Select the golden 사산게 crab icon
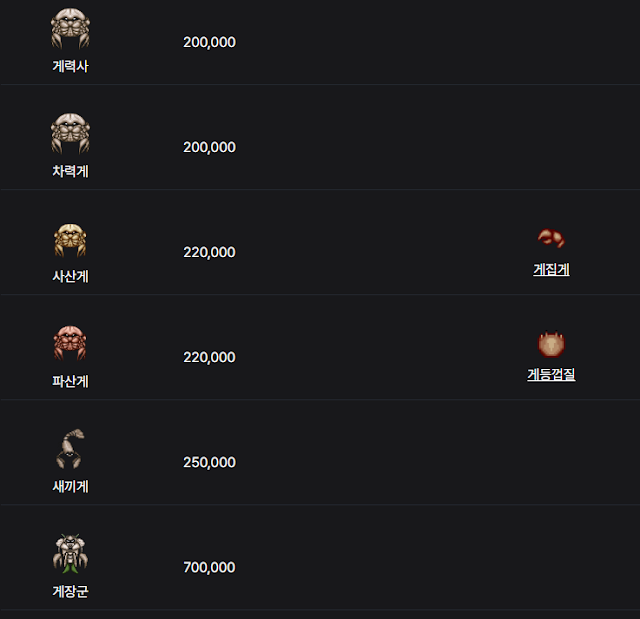640x619 pixels. pos(70,240)
